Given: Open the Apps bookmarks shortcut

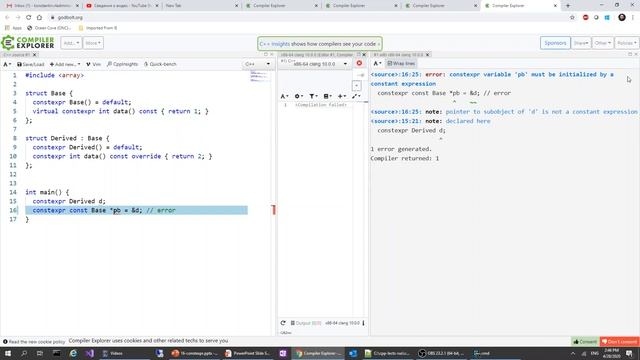Looking at the screenshot, I should click(x=13, y=28).
